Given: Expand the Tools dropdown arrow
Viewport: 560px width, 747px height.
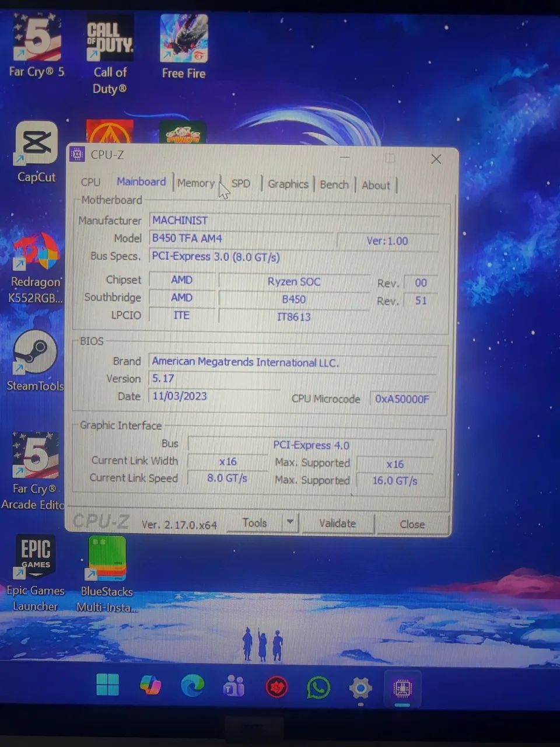Looking at the screenshot, I should (290, 522).
